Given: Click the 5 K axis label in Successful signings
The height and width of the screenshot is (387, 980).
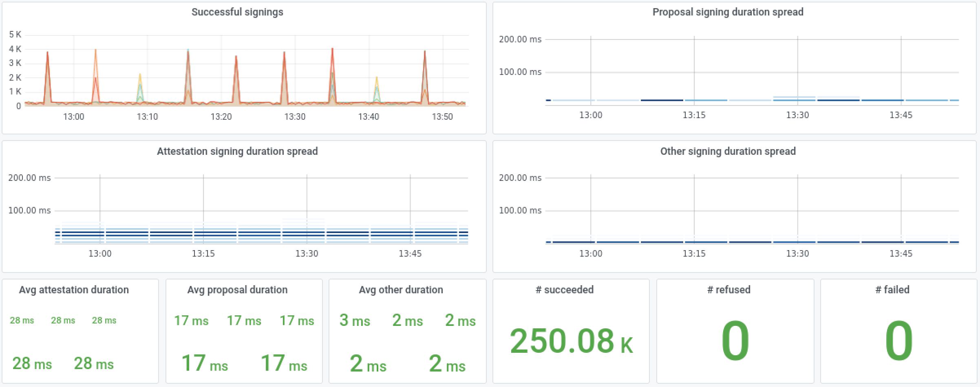Looking at the screenshot, I should [15, 35].
